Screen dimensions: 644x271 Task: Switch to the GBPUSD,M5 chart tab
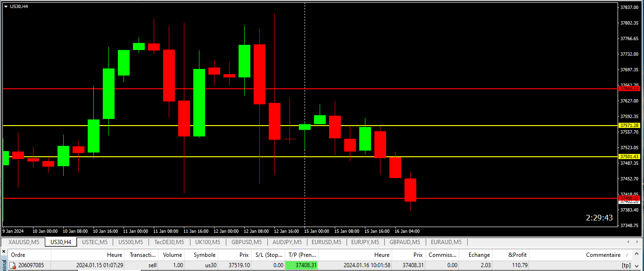247,242
